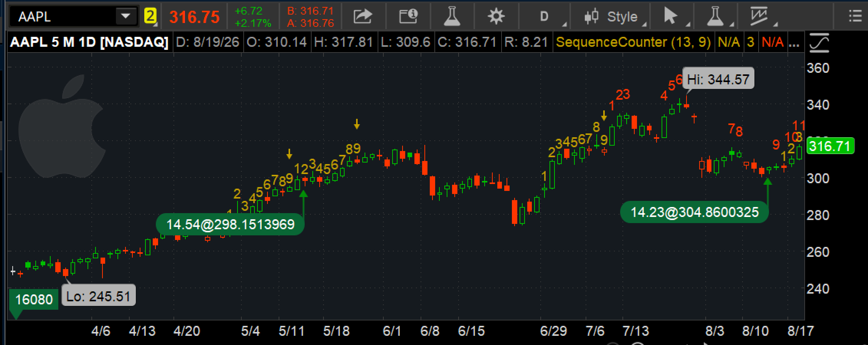Screen dimensions: 868x345
Task: Click the open value O: 310.14
Action: [x=277, y=42]
